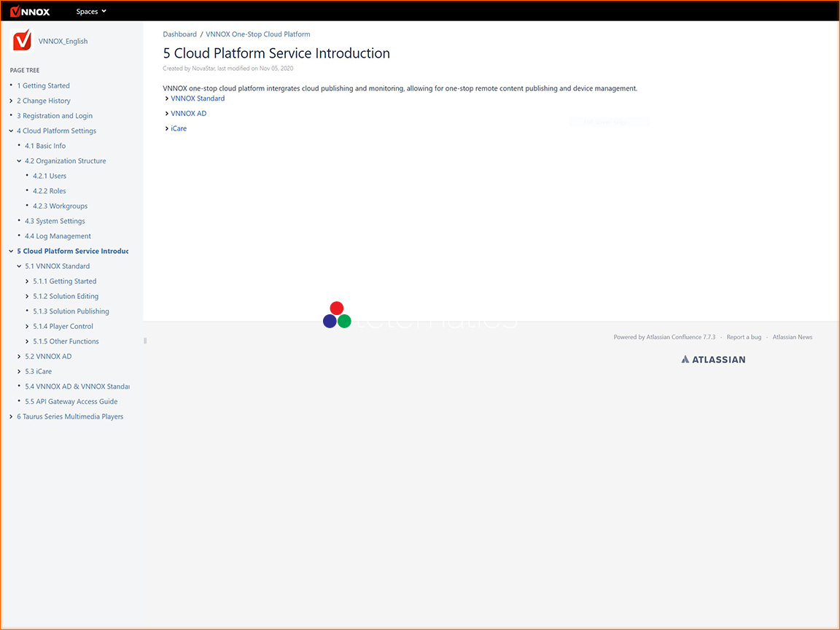
Task: Open 5.1.5 Other Functions page
Action: point(66,341)
